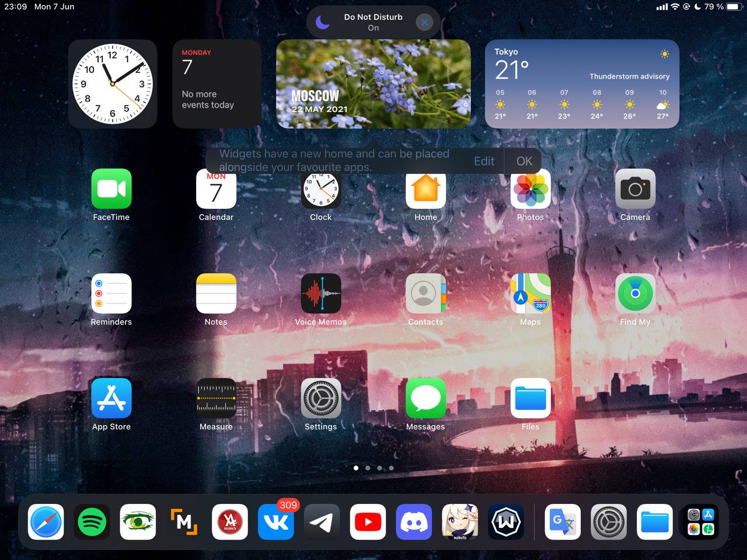Open the Files folder icon in the dock

coord(655,522)
